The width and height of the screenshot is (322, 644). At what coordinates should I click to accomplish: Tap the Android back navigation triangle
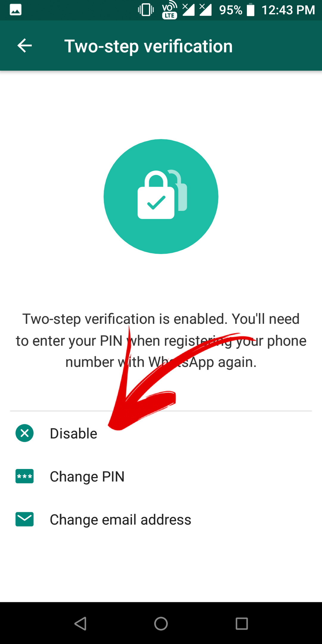[80, 623]
